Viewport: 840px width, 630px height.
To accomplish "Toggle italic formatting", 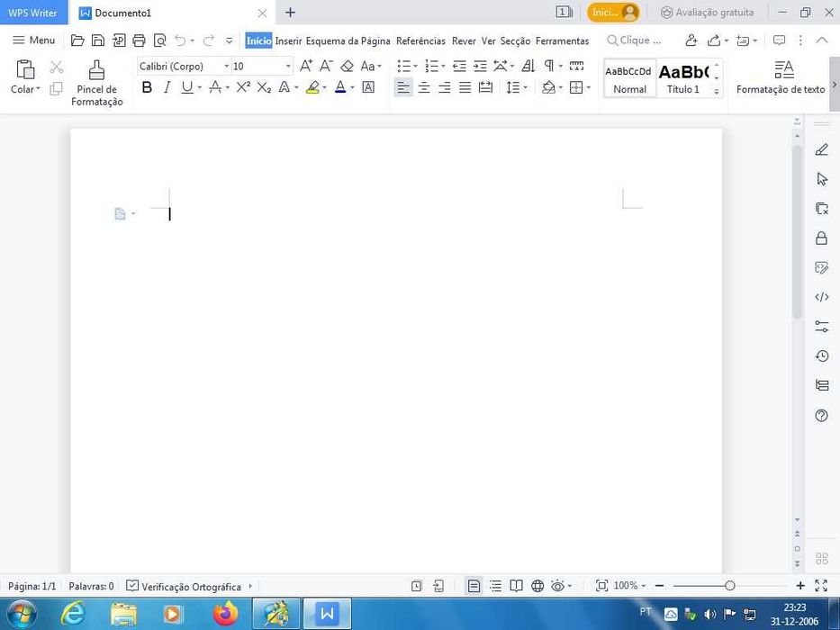I will 167,87.
